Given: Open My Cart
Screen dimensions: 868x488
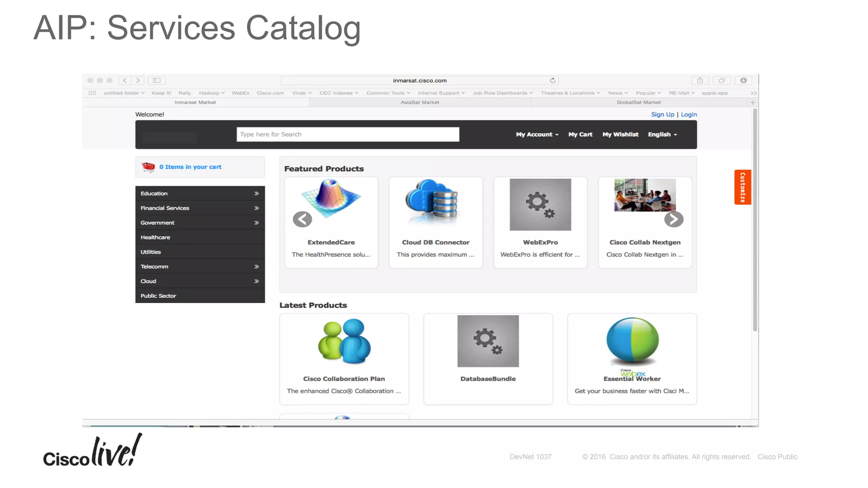Looking at the screenshot, I should coord(580,134).
